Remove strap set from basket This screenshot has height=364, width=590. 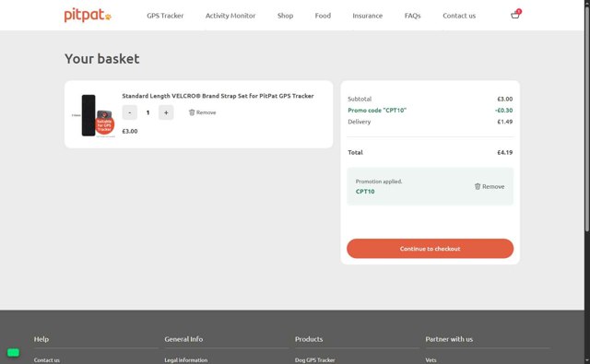pyautogui.click(x=203, y=112)
